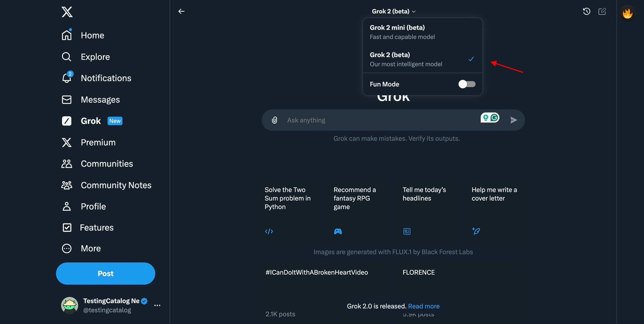644x324 pixels.
Task: Click the TestingCatalog account avatar
Action: 70,305
